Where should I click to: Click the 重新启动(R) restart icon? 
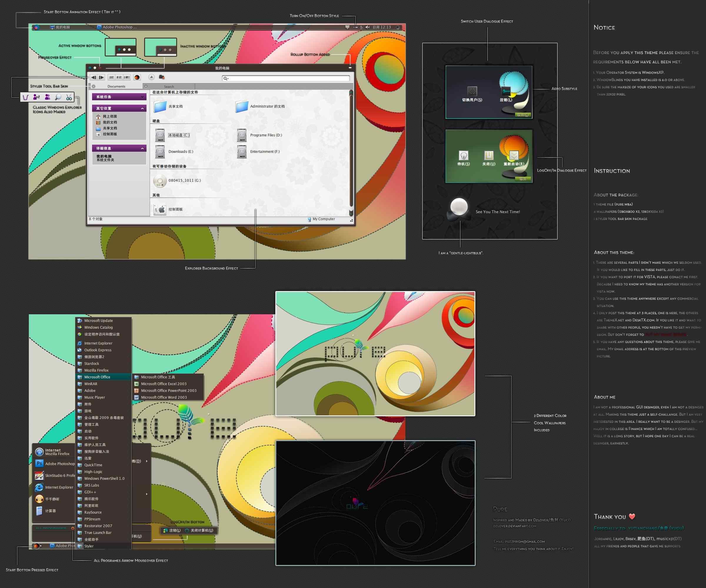pyautogui.click(x=514, y=155)
